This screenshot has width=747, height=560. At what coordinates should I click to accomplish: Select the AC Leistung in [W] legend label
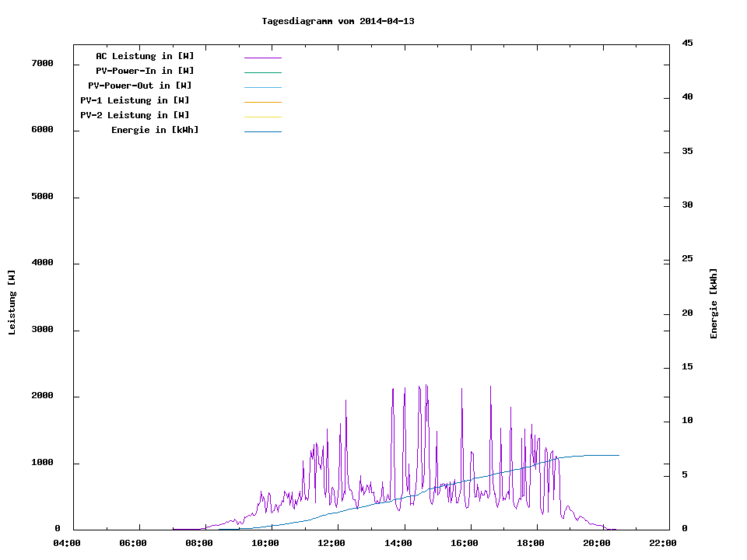pyautogui.click(x=145, y=56)
